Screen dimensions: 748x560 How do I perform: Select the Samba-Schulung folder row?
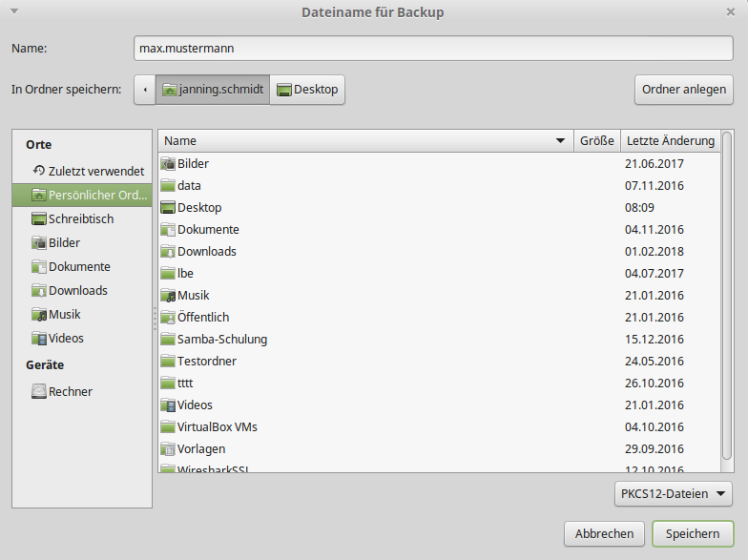click(382, 340)
